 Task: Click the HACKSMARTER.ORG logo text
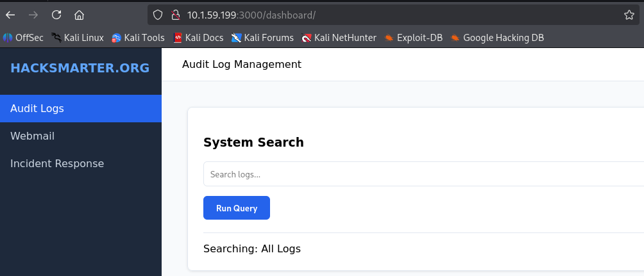tap(80, 68)
